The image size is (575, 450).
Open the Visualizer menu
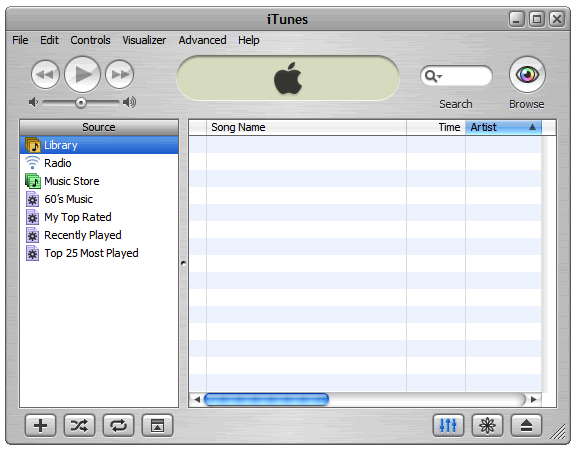(144, 40)
